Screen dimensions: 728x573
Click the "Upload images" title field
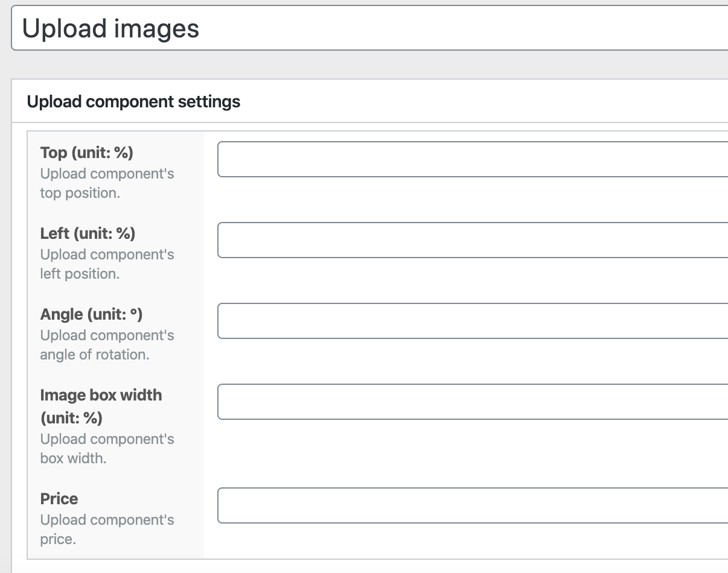point(369,28)
